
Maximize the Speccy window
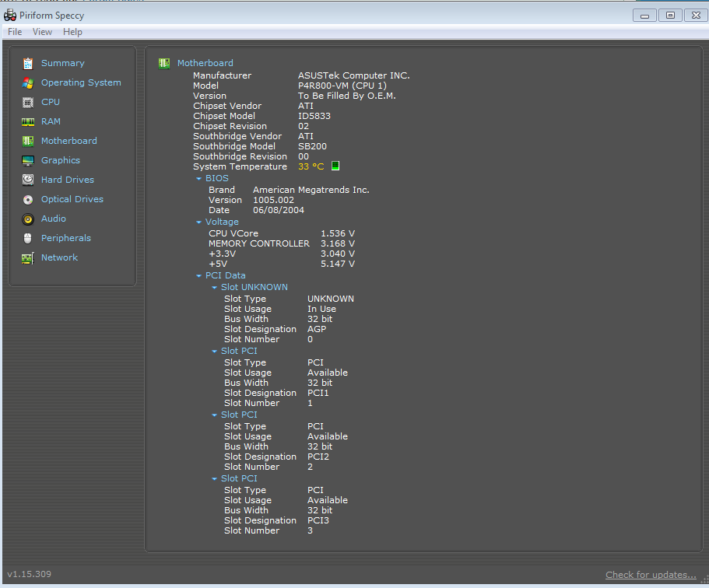(x=671, y=16)
